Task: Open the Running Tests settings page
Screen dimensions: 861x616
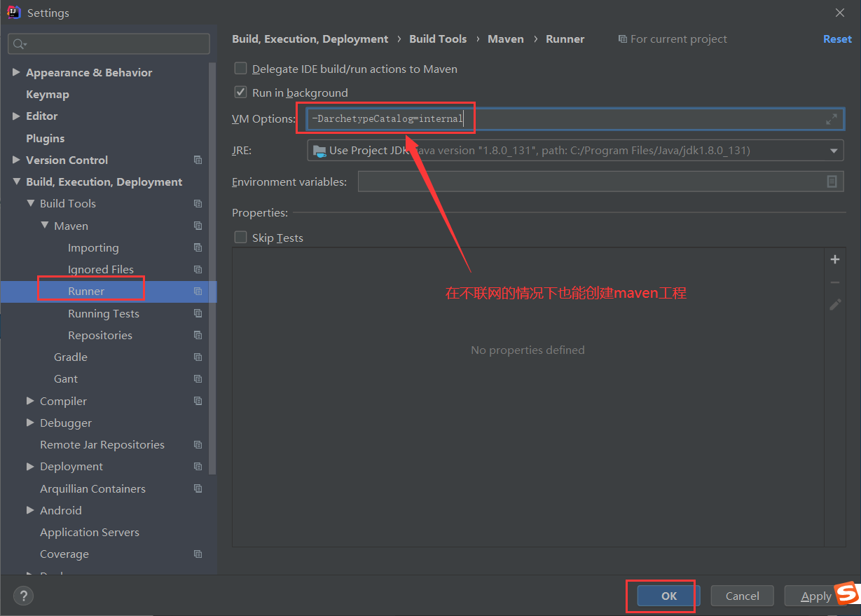Action: click(x=104, y=313)
